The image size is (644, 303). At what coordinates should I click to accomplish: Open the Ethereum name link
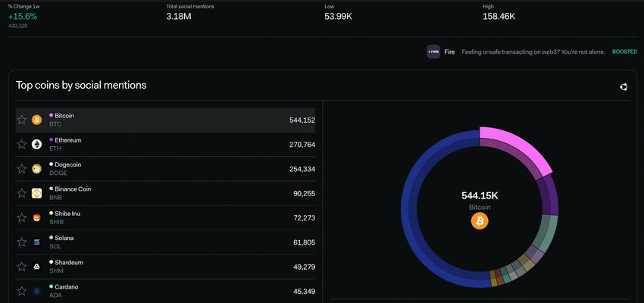[68, 140]
